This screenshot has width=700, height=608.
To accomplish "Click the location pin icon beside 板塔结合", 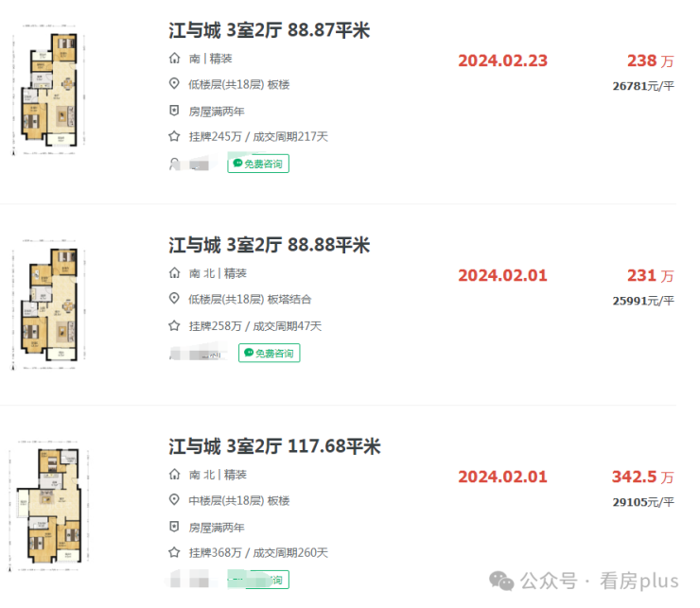I will [x=174, y=300].
